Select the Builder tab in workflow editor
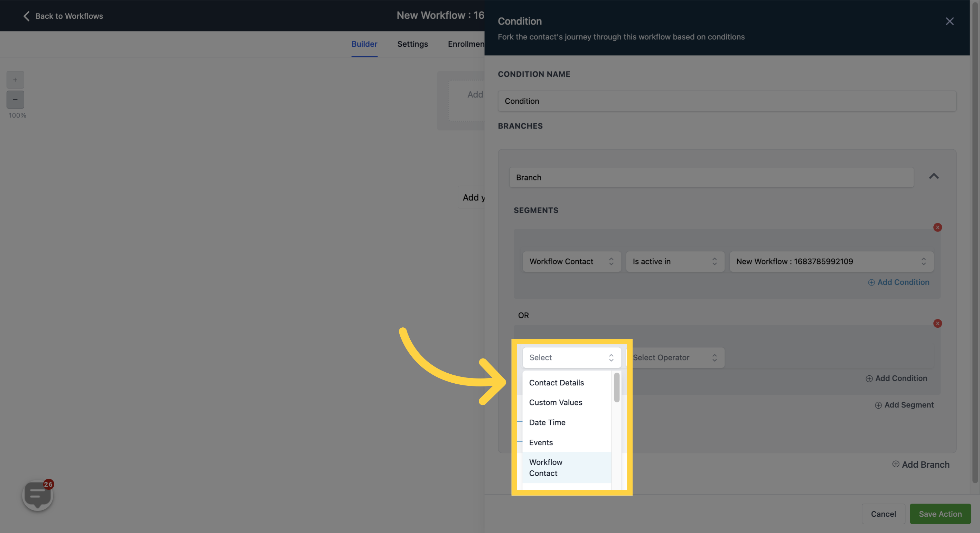The image size is (980, 533). tap(364, 44)
